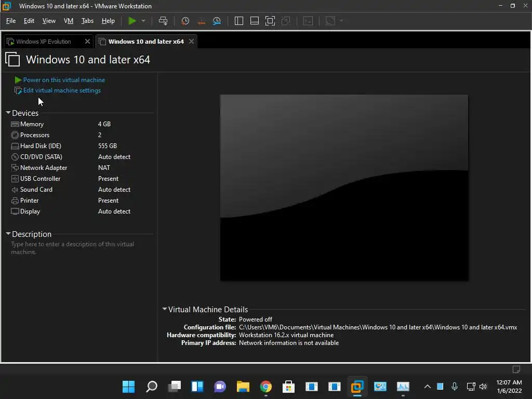This screenshot has height=399, width=532.
Task: Click the 4 GB memory value
Action: (x=104, y=124)
